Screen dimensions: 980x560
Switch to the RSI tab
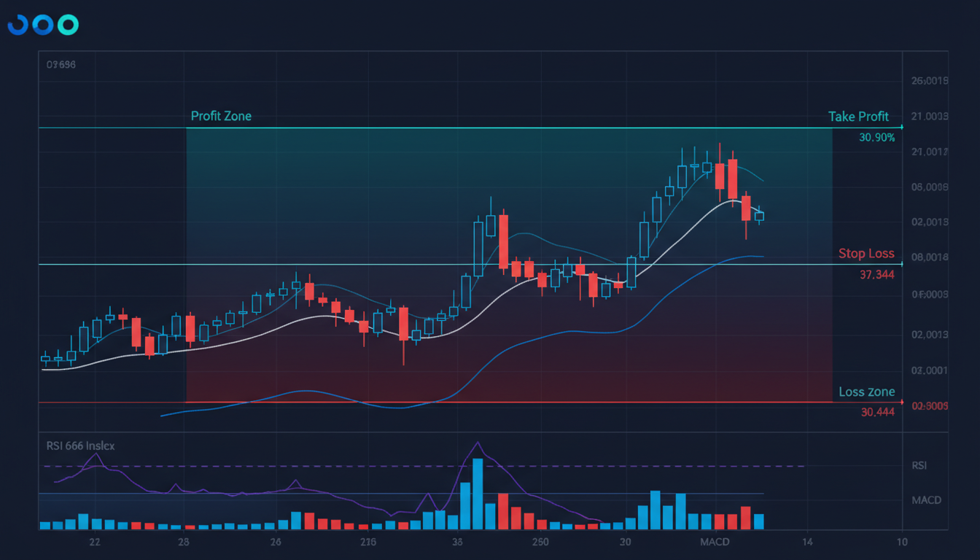tap(919, 465)
